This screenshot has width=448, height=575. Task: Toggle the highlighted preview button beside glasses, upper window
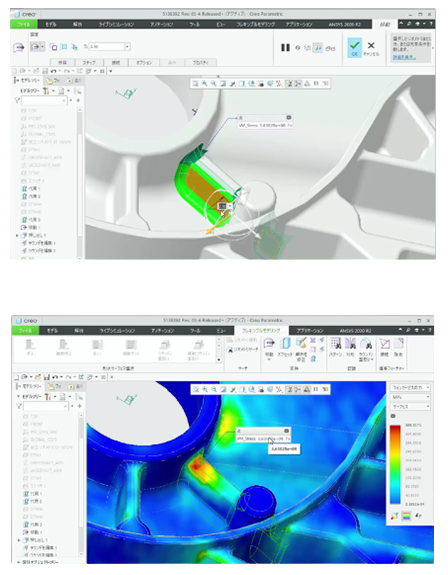pos(317,48)
